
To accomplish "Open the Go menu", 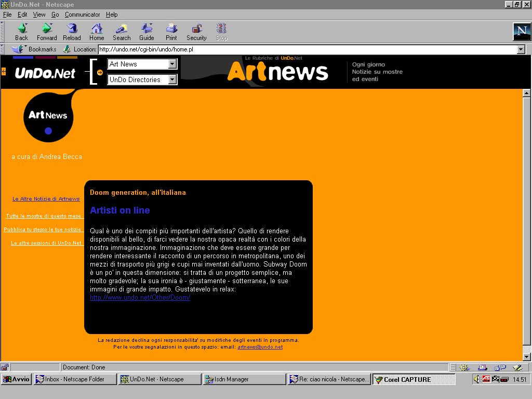I will pos(55,15).
